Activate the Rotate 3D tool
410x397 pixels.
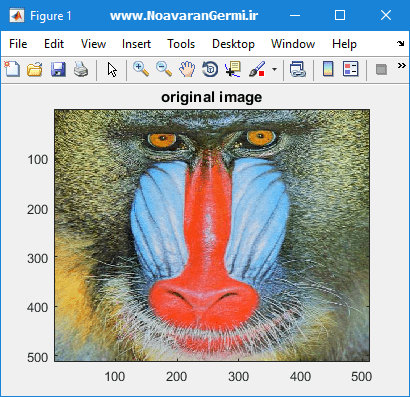(210, 69)
